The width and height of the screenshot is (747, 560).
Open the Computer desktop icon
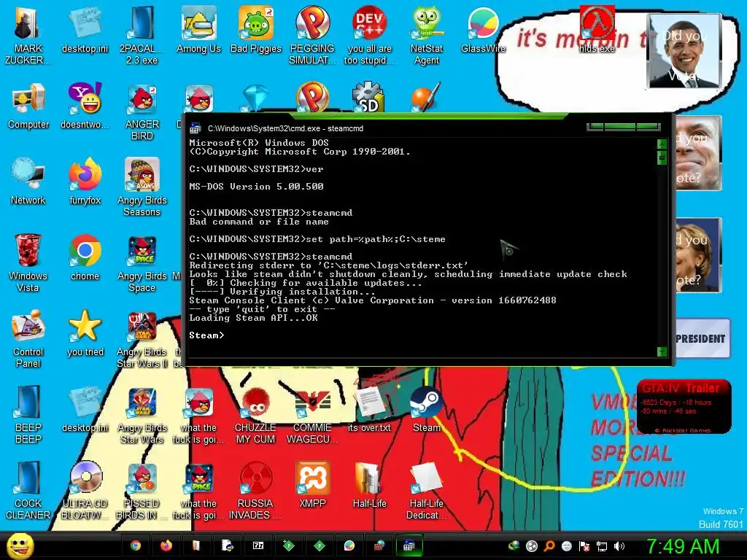(28, 106)
